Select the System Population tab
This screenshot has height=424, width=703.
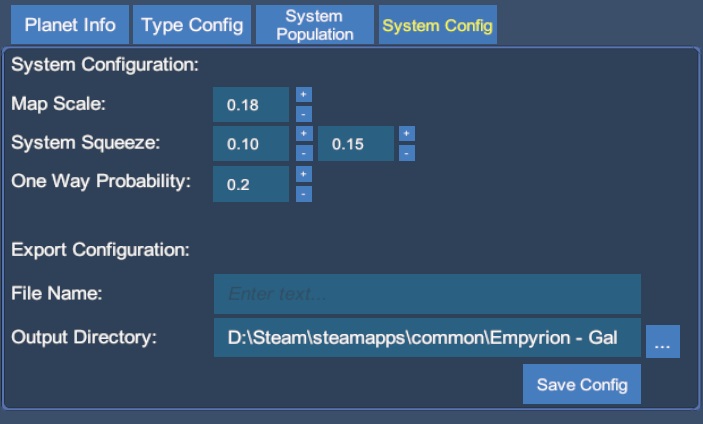pyautogui.click(x=314, y=25)
